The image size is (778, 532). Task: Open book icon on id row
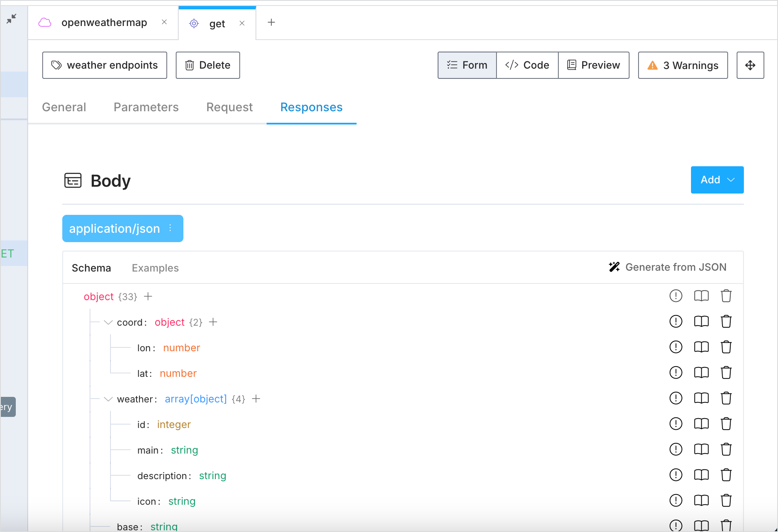point(702,424)
